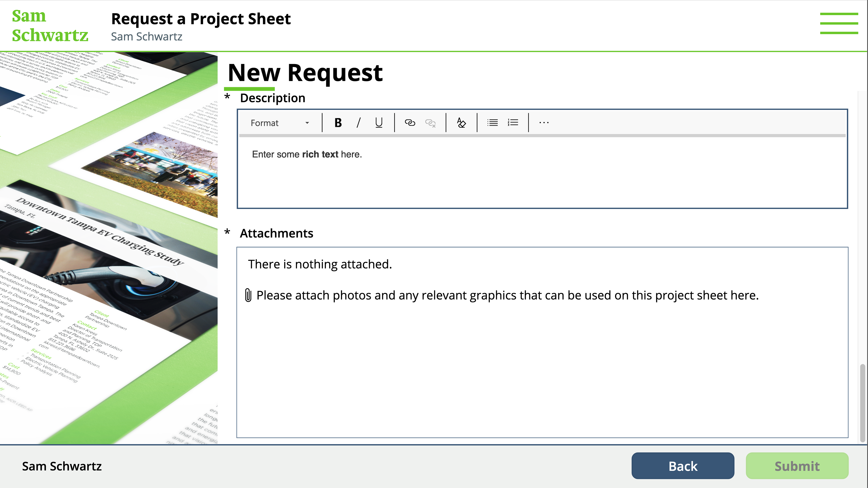This screenshot has height=488, width=868.
Task: Open the hamburger menu
Action: coord(839,24)
